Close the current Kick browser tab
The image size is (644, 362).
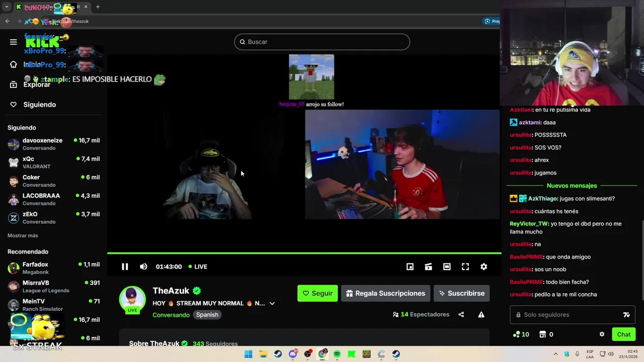click(x=86, y=7)
